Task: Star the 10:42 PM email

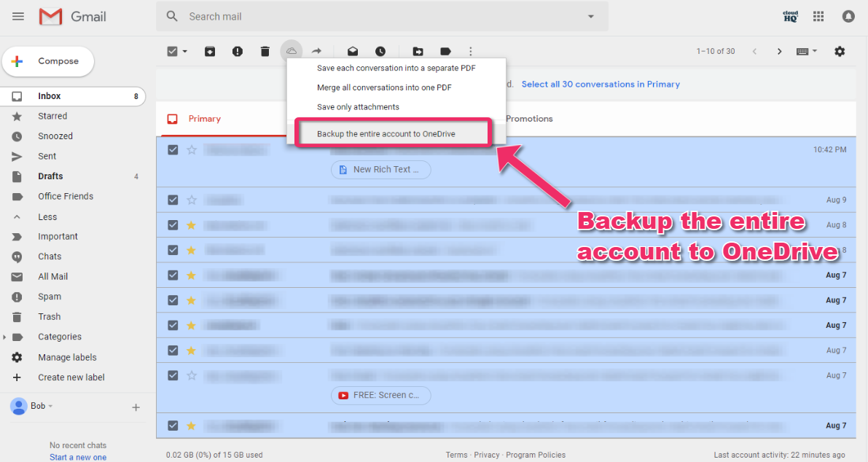Action: click(192, 150)
